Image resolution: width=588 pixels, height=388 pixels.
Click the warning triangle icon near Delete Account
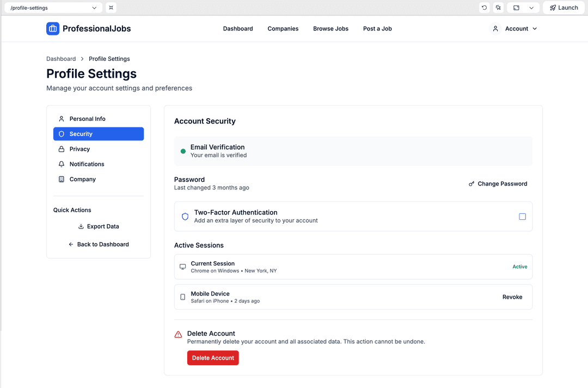[x=178, y=335]
